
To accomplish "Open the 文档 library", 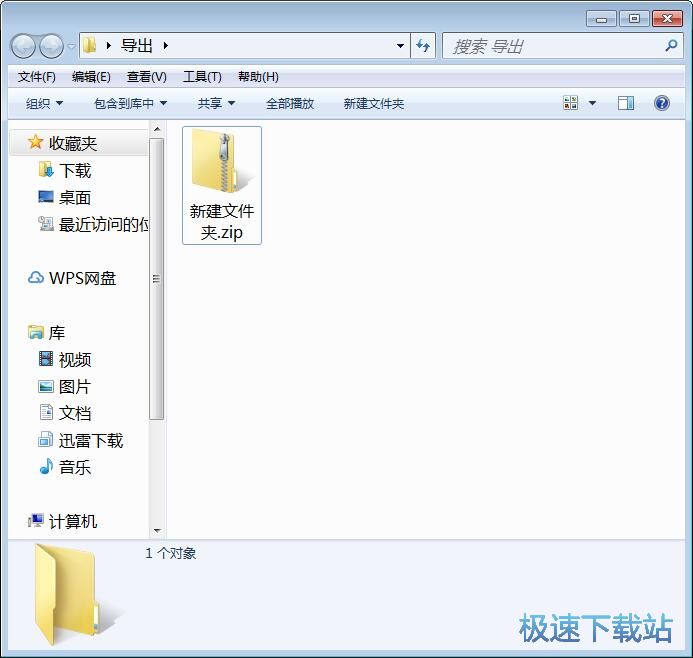I will [75, 414].
